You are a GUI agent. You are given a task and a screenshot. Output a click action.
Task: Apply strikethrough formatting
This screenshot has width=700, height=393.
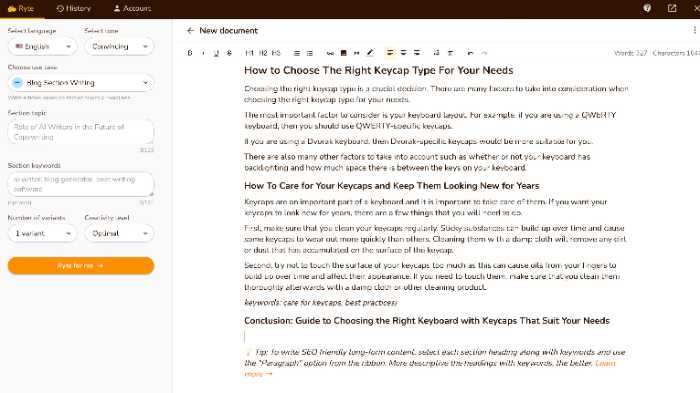pos(229,53)
